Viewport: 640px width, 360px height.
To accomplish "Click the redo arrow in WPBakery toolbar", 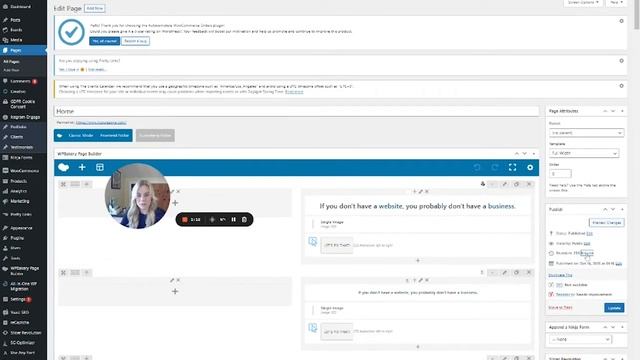I will click(x=495, y=167).
